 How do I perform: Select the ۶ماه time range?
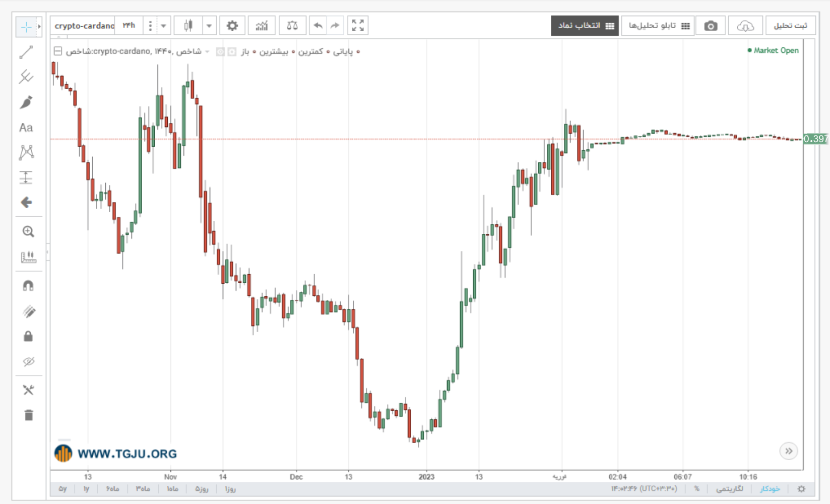pos(112,489)
